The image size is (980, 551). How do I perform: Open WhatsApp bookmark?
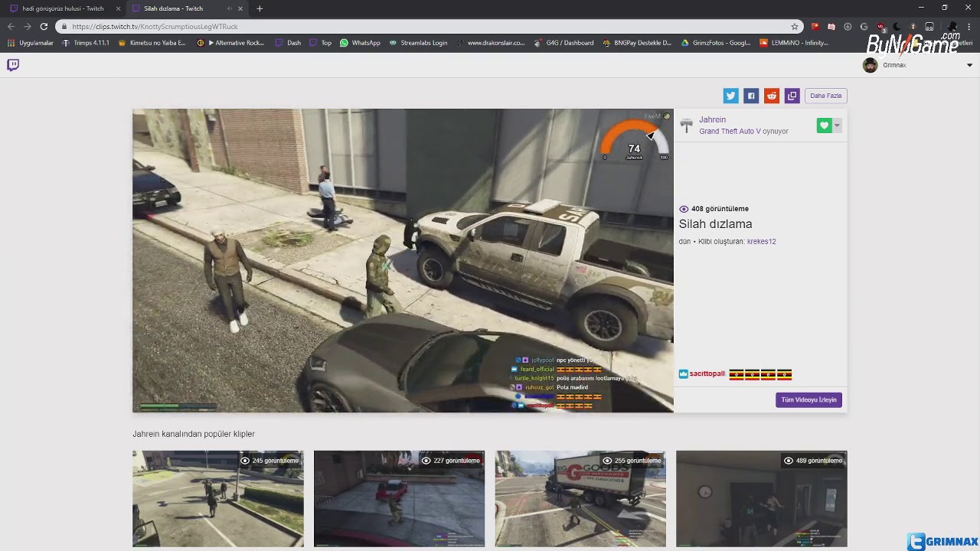pos(360,43)
